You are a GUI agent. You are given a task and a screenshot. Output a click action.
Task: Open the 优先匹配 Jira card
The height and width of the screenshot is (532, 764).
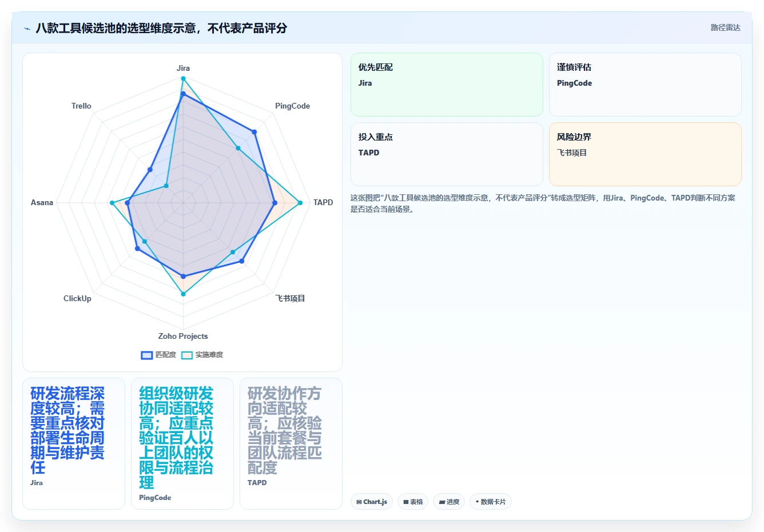447,85
